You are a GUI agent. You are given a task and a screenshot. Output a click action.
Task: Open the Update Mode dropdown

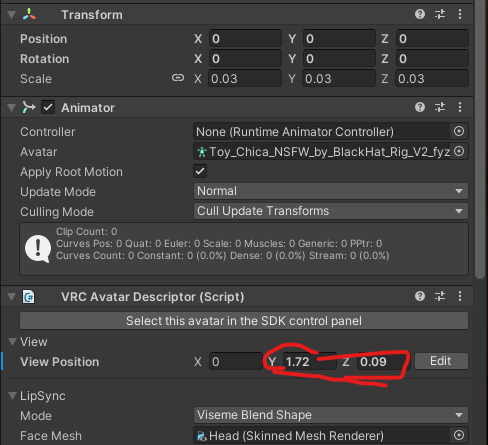[331, 191]
